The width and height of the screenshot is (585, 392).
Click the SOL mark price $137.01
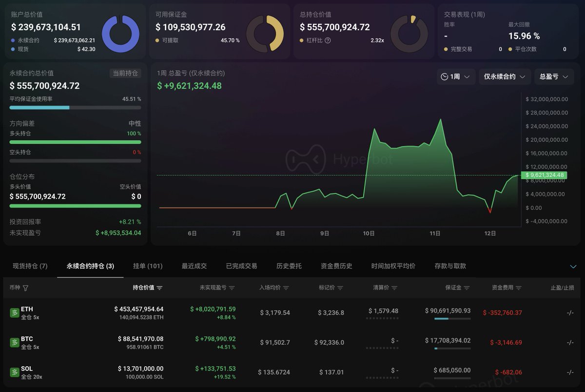click(x=331, y=372)
